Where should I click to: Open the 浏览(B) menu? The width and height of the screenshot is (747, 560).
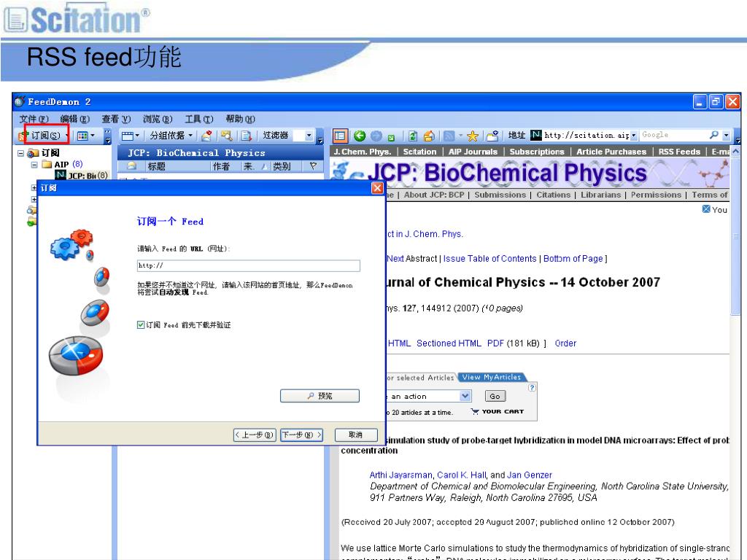158,119
